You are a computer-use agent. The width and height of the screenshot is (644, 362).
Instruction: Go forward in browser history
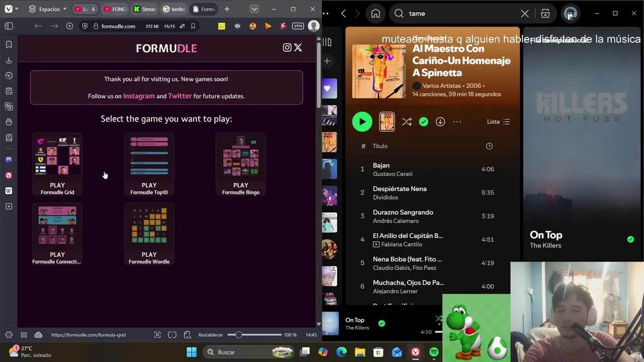point(54,26)
